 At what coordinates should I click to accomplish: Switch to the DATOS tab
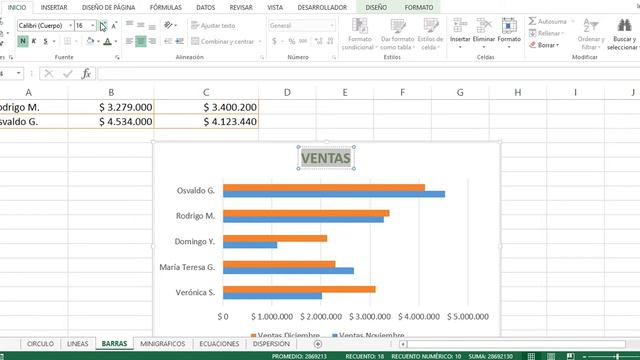206,7
